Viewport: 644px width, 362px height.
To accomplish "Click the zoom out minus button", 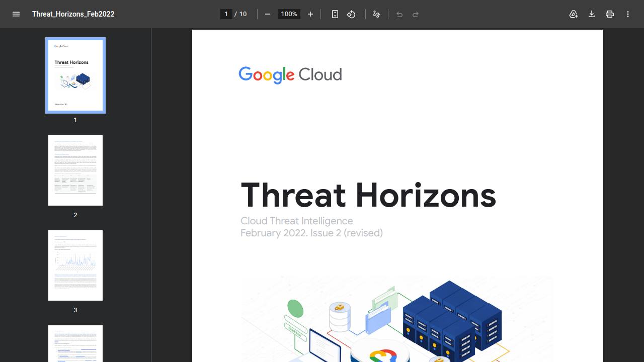I will [268, 14].
